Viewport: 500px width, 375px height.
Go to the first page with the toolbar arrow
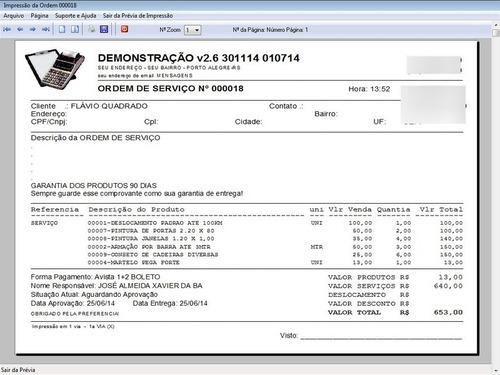7,30
